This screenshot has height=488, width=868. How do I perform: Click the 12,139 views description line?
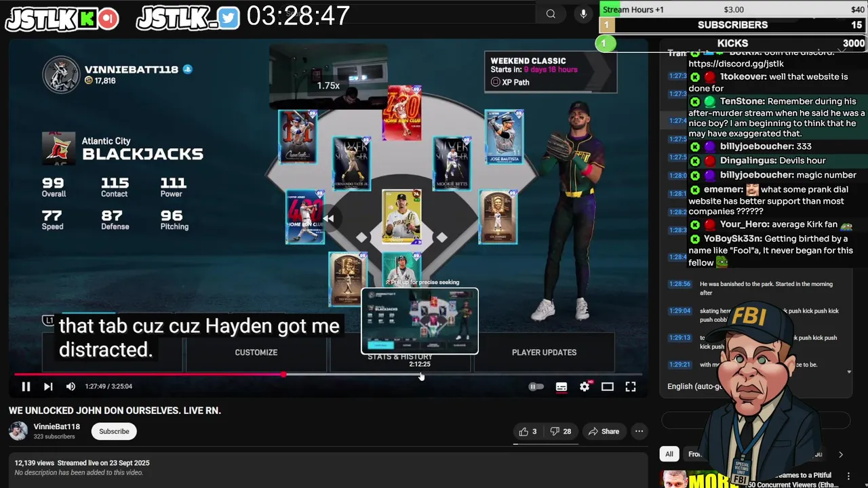tap(82, 463)
